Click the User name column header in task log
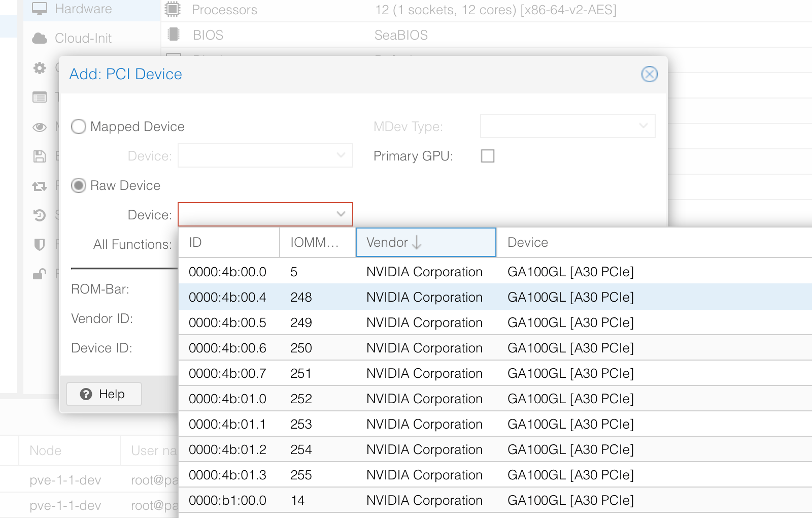The image size is (812, 518). [x=150, y=450]
